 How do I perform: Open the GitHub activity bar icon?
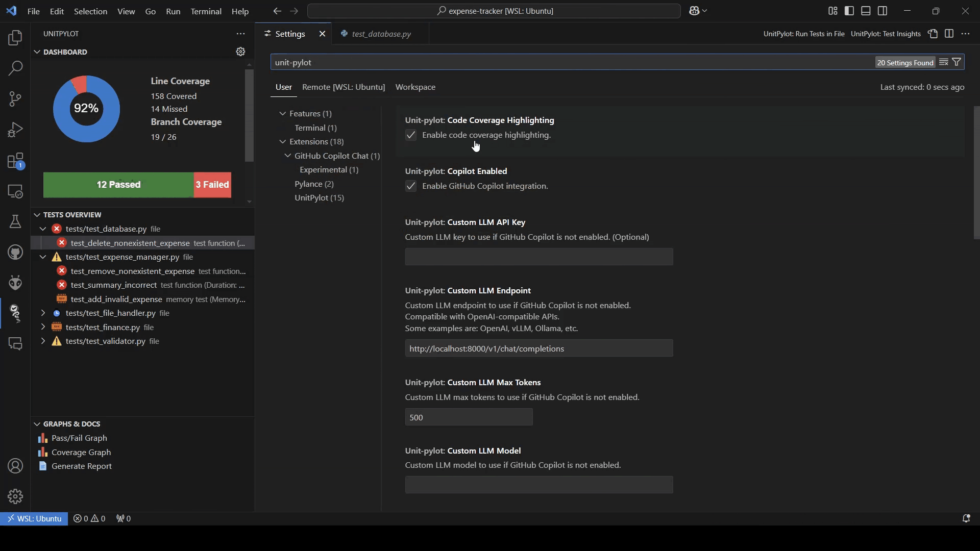pos(15,252)
